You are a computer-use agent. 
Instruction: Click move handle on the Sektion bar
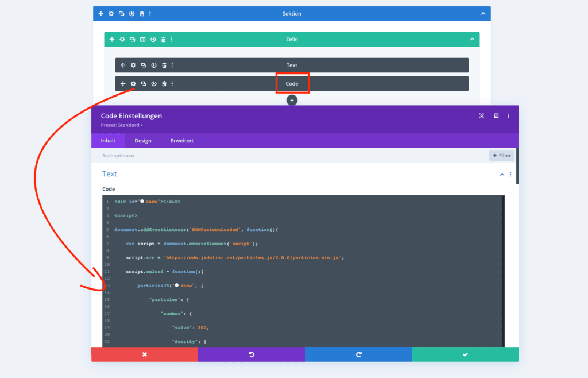101,14
